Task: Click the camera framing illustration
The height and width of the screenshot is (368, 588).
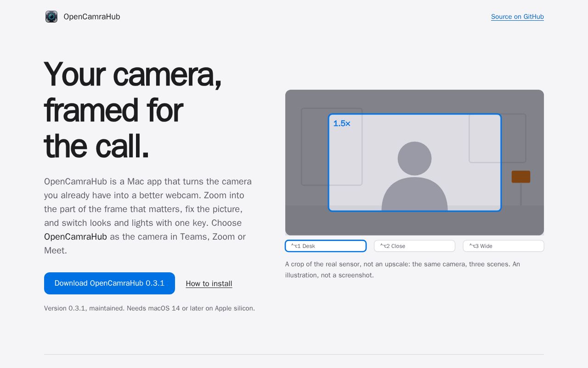Action: [x=414, y=162]
